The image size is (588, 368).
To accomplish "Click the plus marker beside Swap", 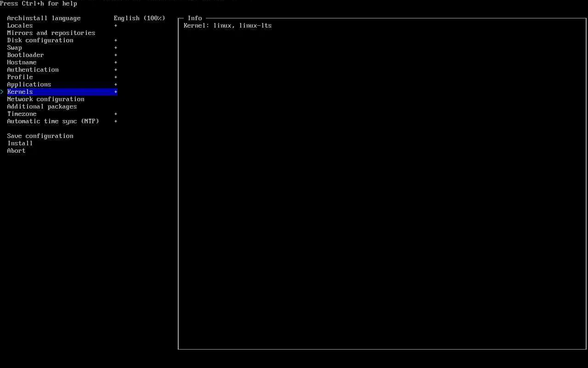I will click(115, 47).
